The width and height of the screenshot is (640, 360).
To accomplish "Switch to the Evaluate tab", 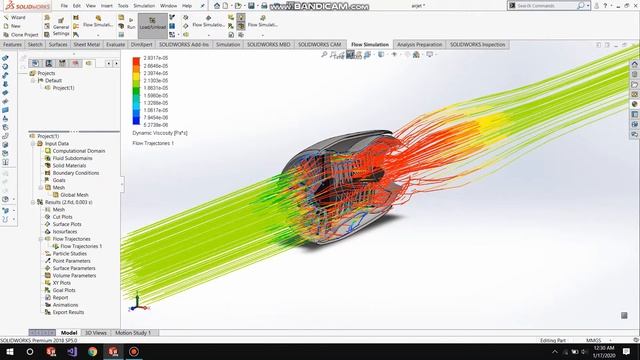I will pos(116,44).
